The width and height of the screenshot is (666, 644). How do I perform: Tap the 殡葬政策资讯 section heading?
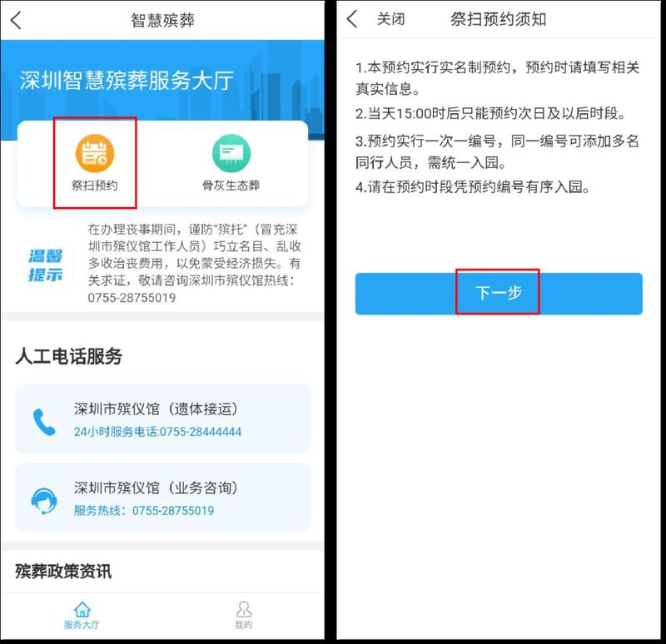click(x=63, y=571)
